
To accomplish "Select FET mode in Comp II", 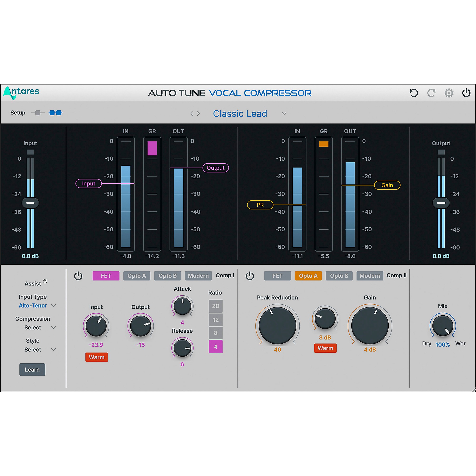I will click(x=278, y=276).
